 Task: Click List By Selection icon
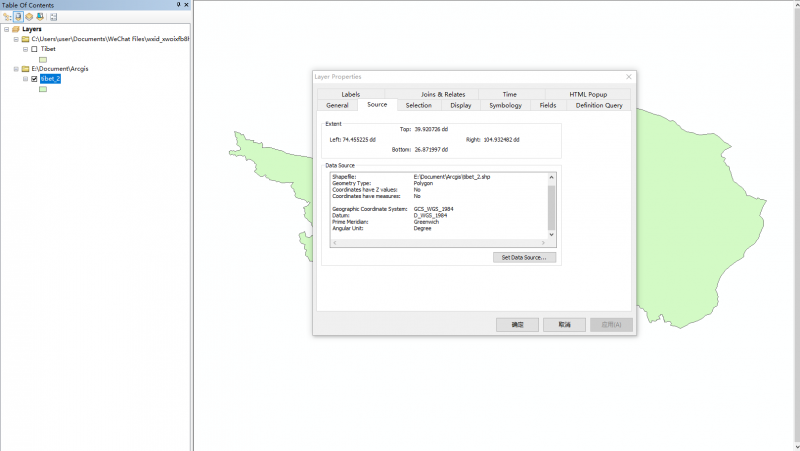pyautogui.click(x=40, y=17)
